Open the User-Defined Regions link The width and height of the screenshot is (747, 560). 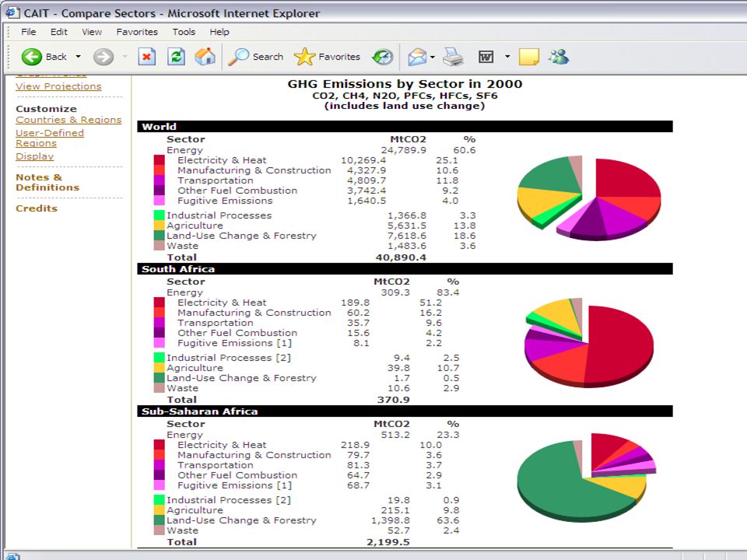coord(50,138)
